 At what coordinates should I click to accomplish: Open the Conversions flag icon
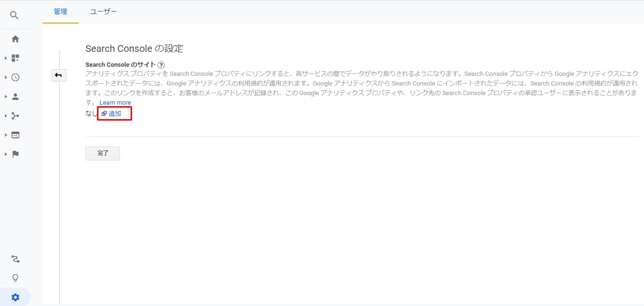15,154
